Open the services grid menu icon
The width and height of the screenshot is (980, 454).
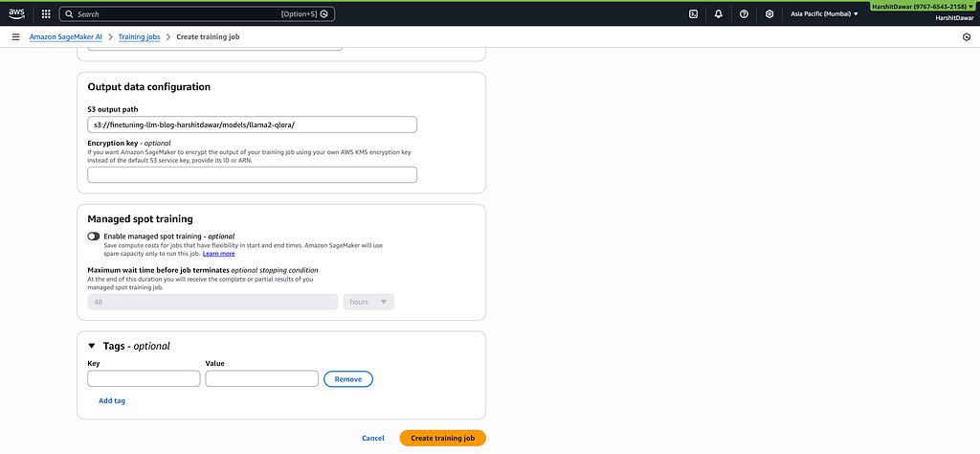tap(46, 13)
